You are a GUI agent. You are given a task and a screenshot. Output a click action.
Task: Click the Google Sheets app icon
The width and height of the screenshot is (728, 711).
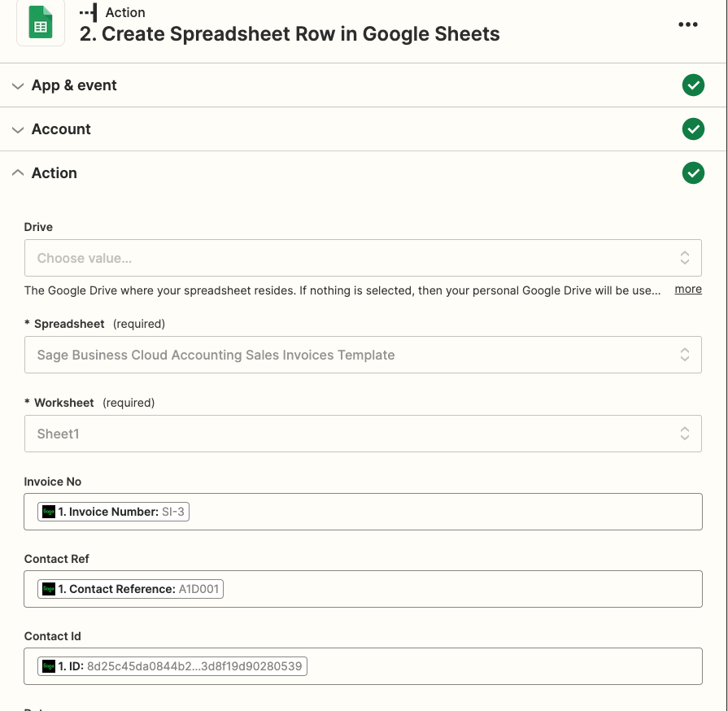(x=41, y=22)
